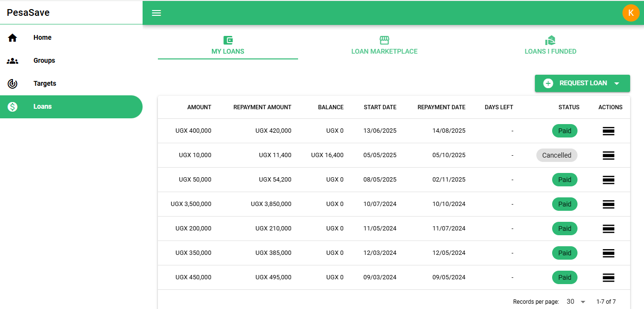Click the Targets bullseye icon
Viewport: 644px width, 309px height.
click(x=12, y=84)
